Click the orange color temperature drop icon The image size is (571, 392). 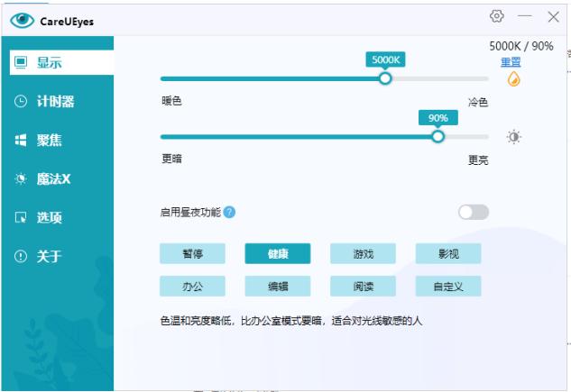click(514, 79)
